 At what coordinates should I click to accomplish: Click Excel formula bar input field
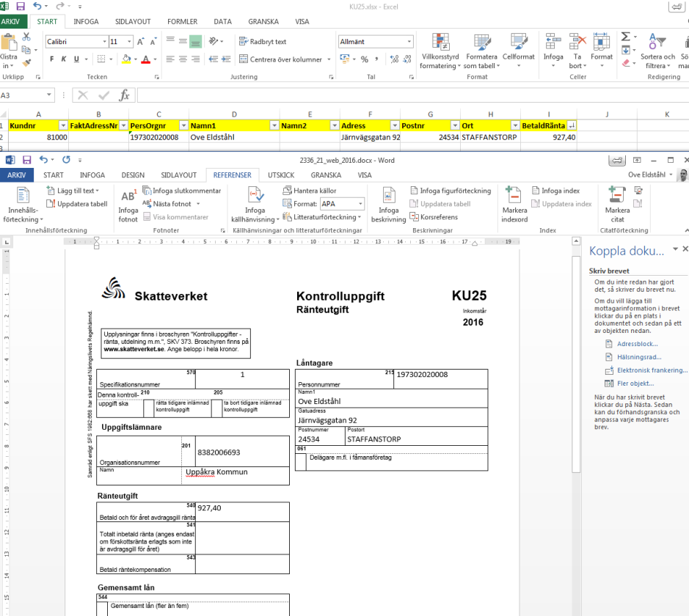point(412,95)
